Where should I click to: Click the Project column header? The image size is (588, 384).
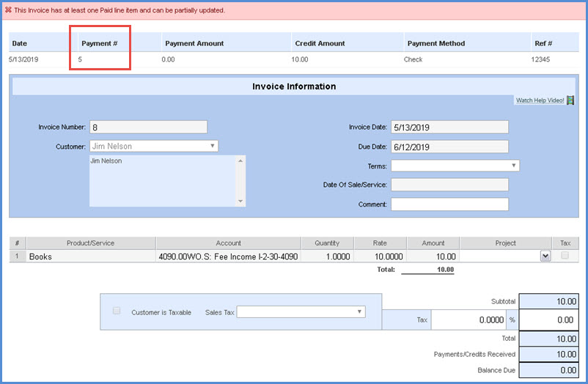point(505,243)
